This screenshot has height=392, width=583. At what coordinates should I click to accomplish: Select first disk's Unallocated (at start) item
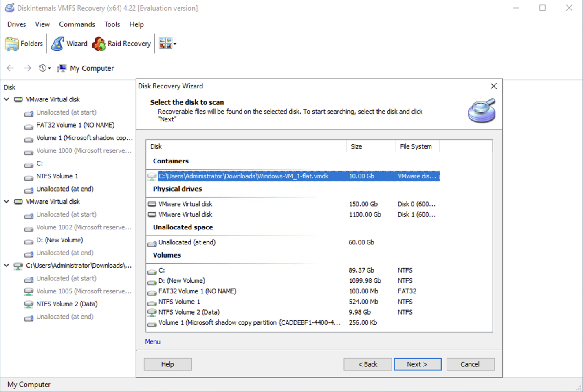tap(66, 112)
